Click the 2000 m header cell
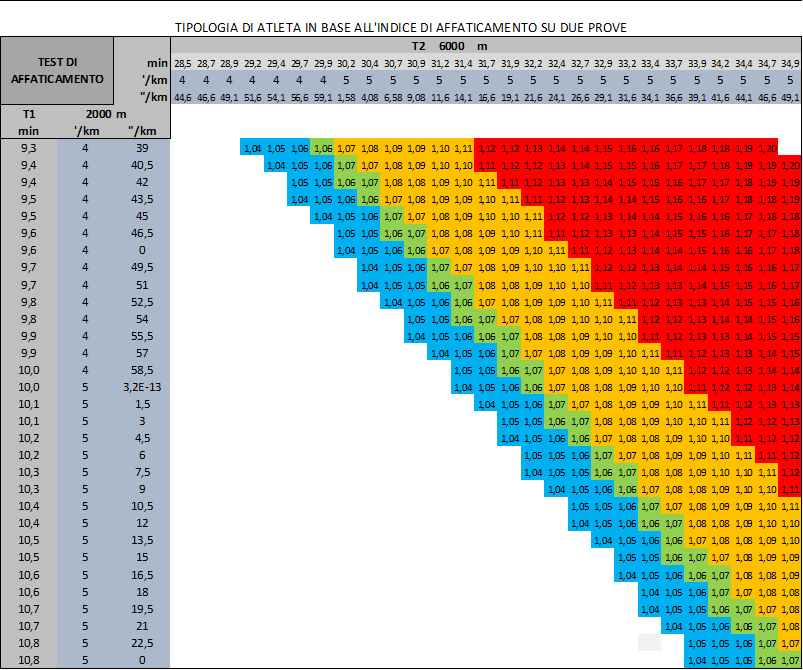This screenshot has height=670, width=803. pos(106,114)
